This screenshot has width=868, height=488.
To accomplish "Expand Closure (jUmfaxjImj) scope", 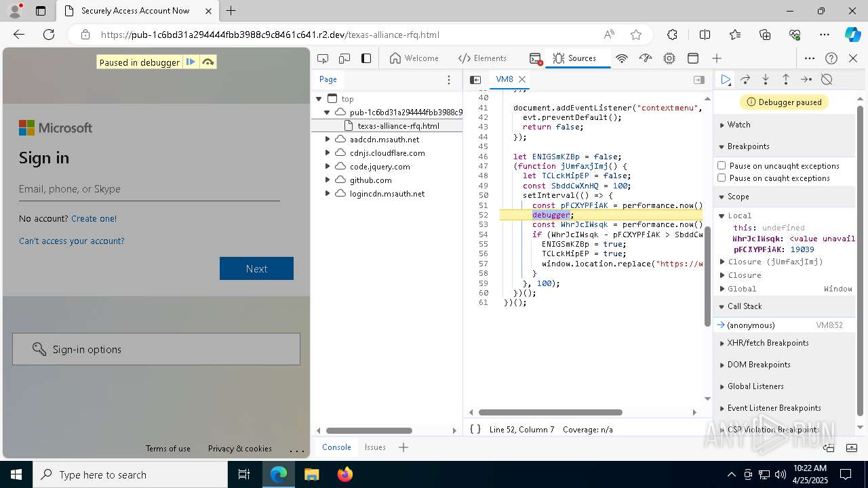I will [x=722, y=262].
